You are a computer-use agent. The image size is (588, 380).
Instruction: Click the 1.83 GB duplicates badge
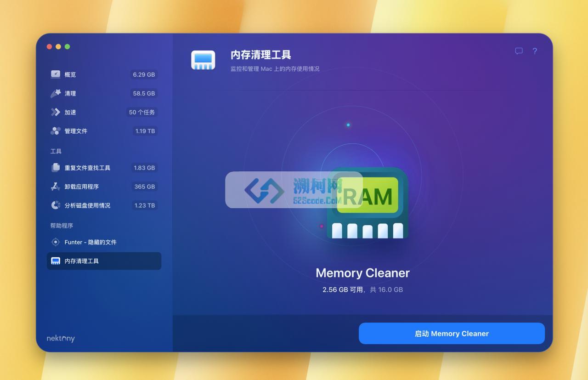click(144, 168)
